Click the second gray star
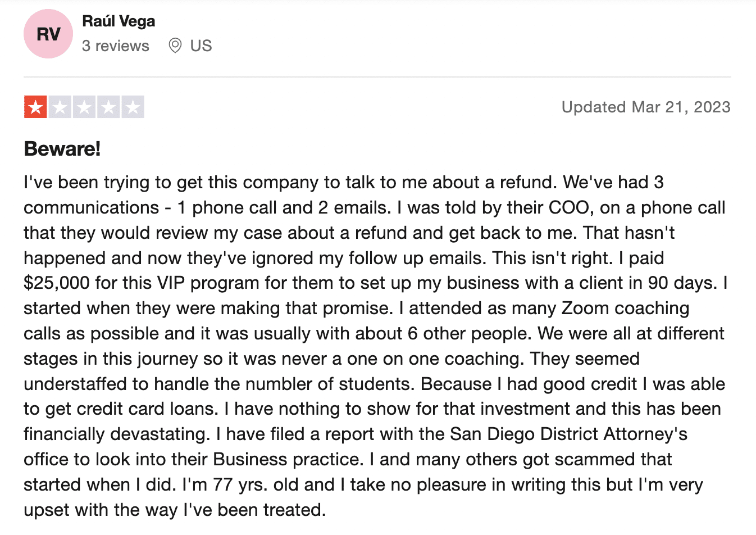This screenshot has height=535, width=756. click(x=60, y=107)
